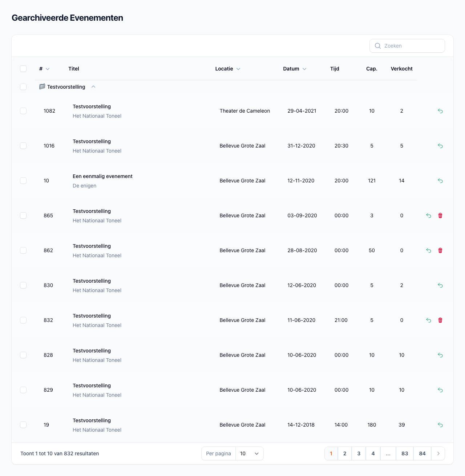Restore 'Een eenmalig evenement' with undo icon
Image resolution: width=465 pixels, height=476 pixels.
pos(440,181)
